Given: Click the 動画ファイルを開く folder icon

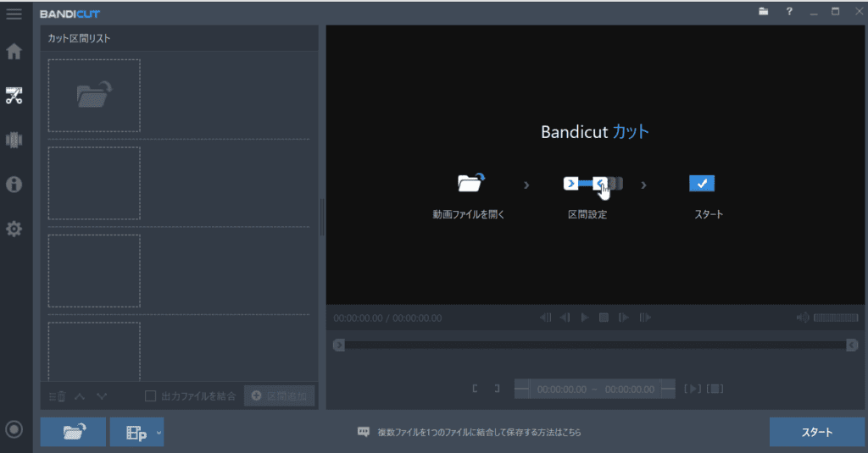Looking at the screenshot, I should 470,183.
